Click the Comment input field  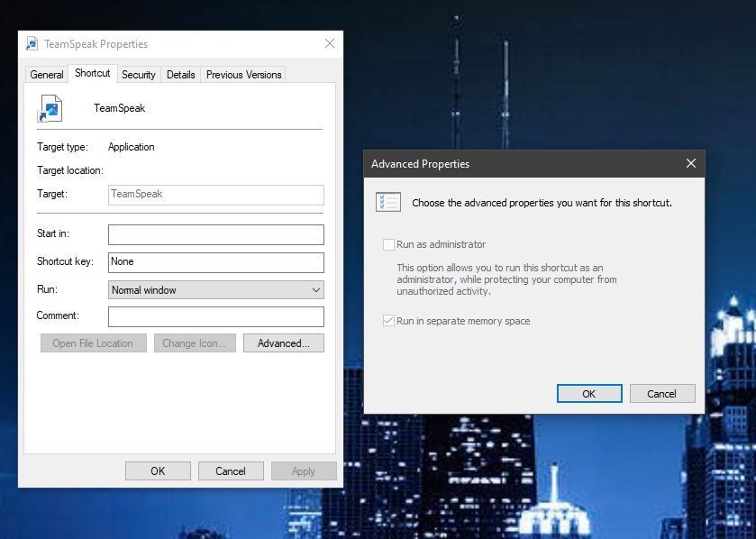[216, 316]
